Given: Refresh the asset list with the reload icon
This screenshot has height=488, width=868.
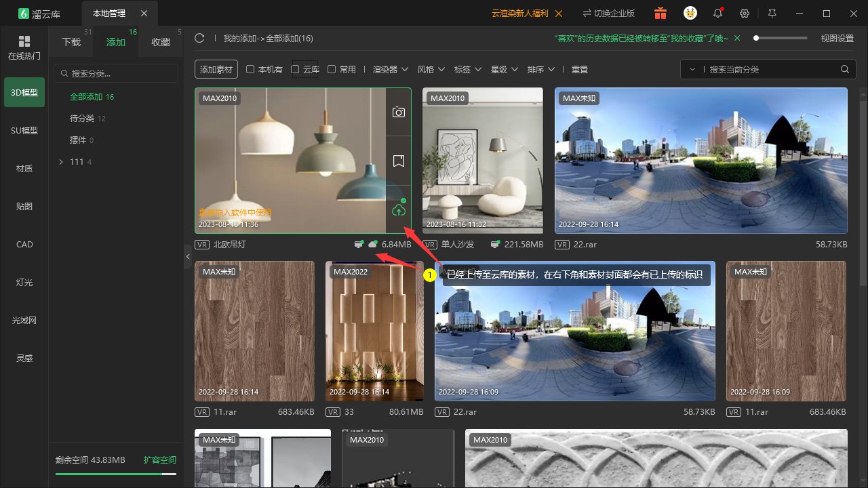Looking at the screenshot, I should (x=199, y=39).
